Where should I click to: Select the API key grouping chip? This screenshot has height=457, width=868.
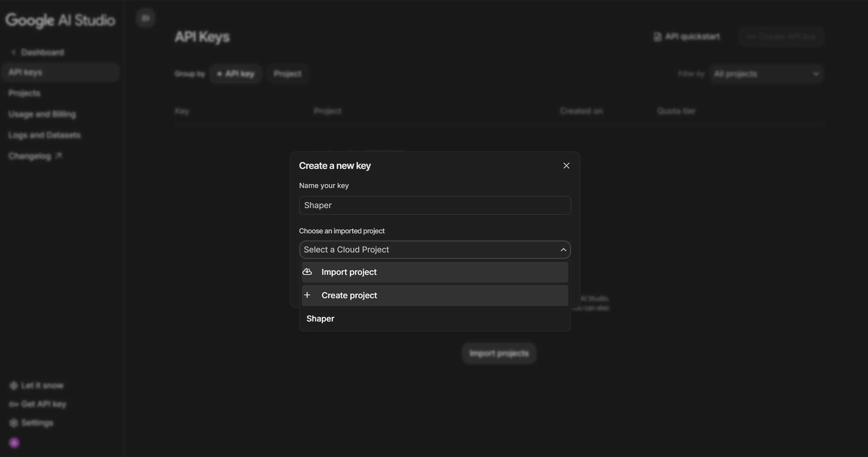[236, 73]
